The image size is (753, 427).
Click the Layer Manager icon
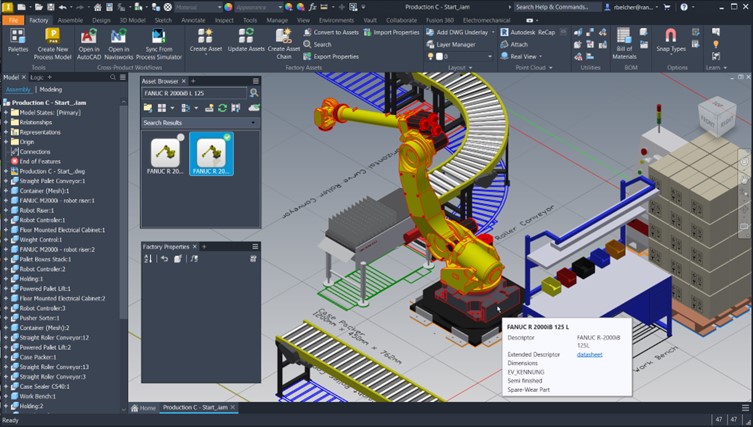click(430, 44)
